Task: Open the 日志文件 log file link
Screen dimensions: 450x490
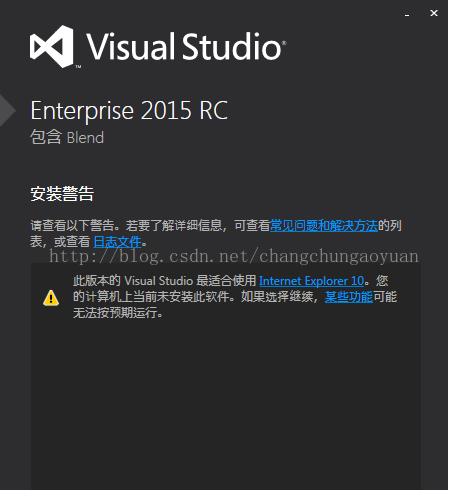Action: 117,242
